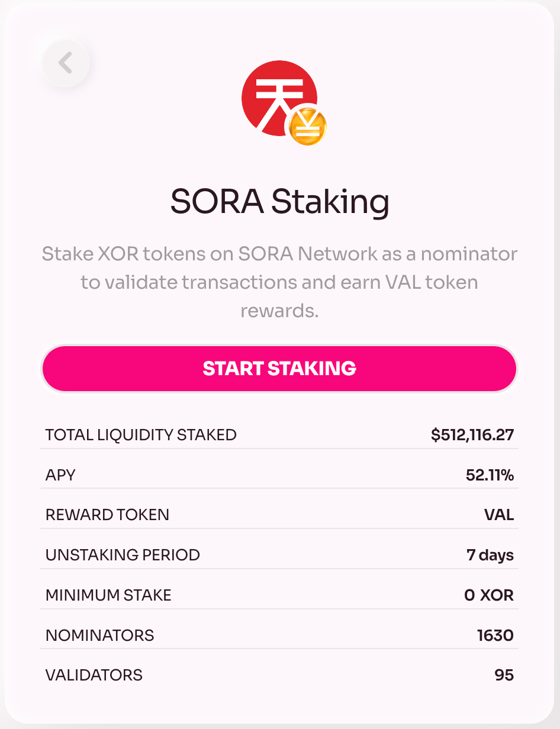Click the $512,116.27 liquidity value
The width and height of the screenshot is (560, 729).
pyautogui.click(x=472, y=436)
